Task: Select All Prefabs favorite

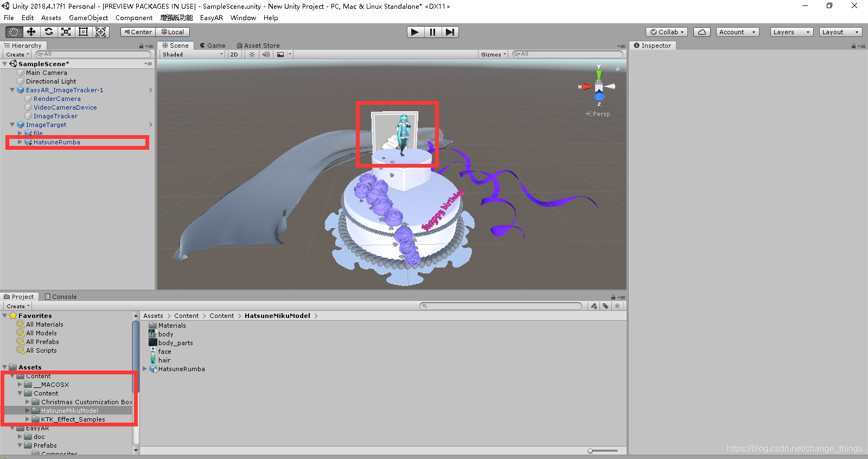Action: click(x=42, y=342)
